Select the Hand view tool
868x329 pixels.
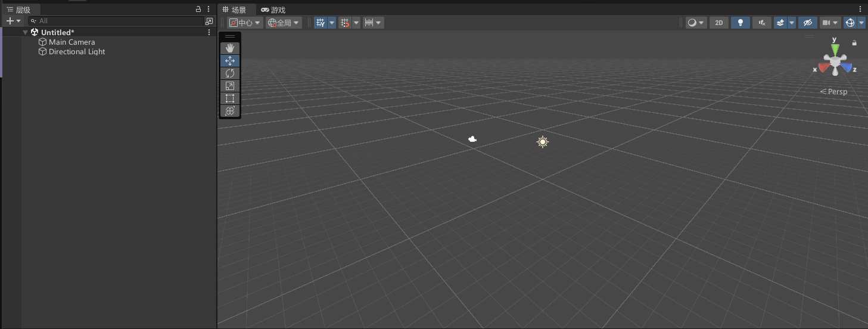pyautogui.click(x=230, y=48)
